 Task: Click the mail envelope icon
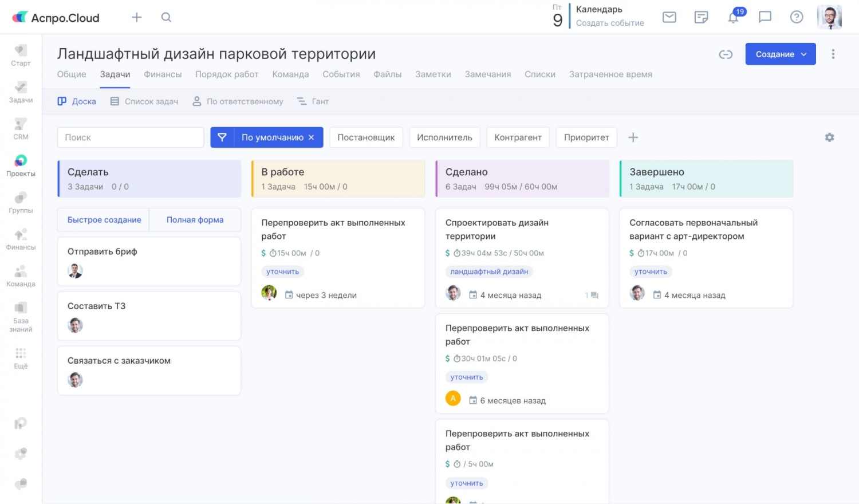(x=669, y=17)
